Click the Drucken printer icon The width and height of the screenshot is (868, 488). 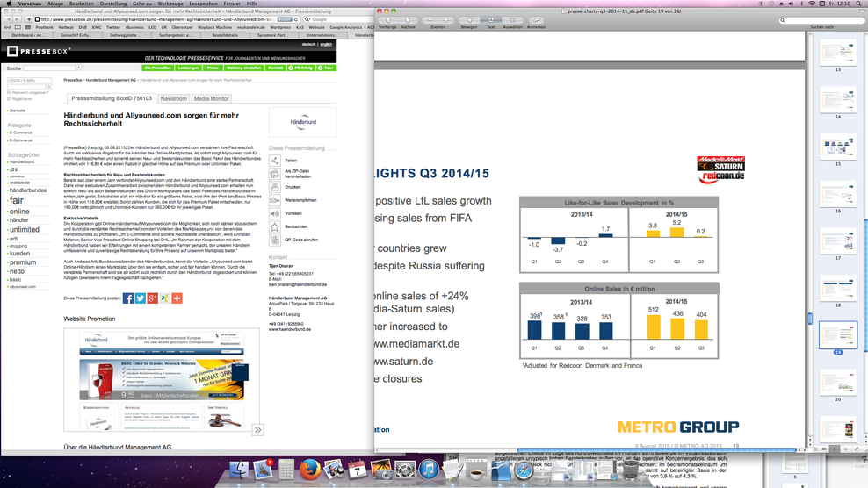click(275, 187)
